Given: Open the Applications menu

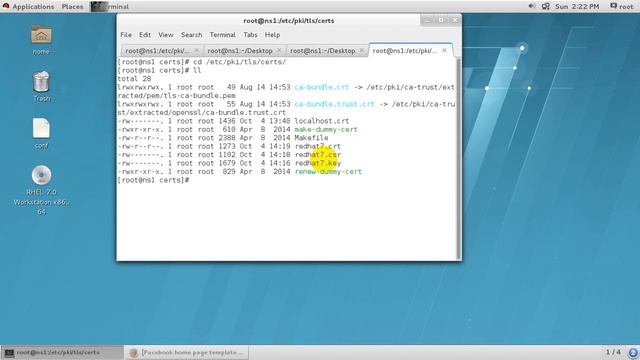Looking at the screenshot, I should coord(33,7).
